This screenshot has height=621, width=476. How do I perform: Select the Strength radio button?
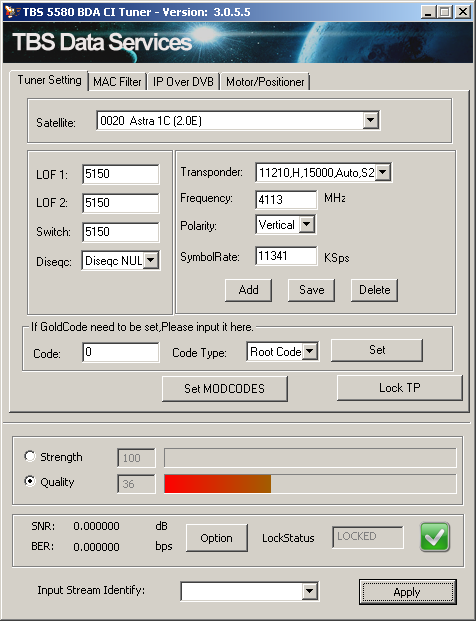tap(30, 456)
